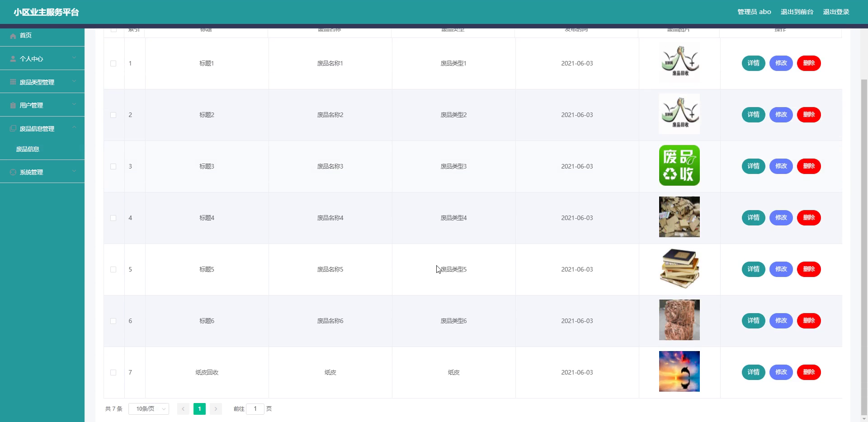The width and height of the screenshot is (868, 422).
Task: Click the 共 7 条 total count text
Action: (x=113, y=409)
